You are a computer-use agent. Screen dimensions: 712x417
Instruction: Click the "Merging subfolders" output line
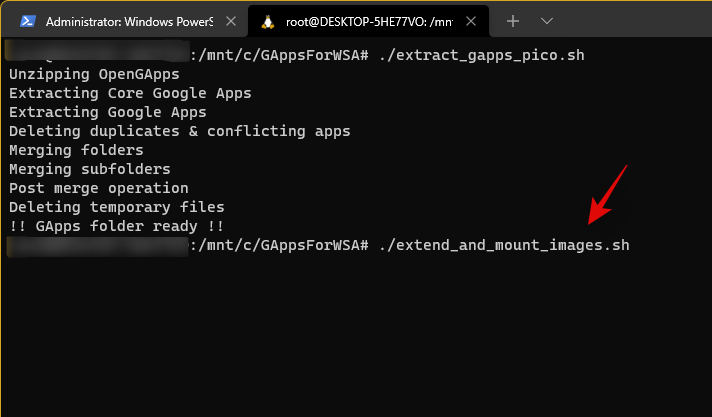(x=90, y=169)
